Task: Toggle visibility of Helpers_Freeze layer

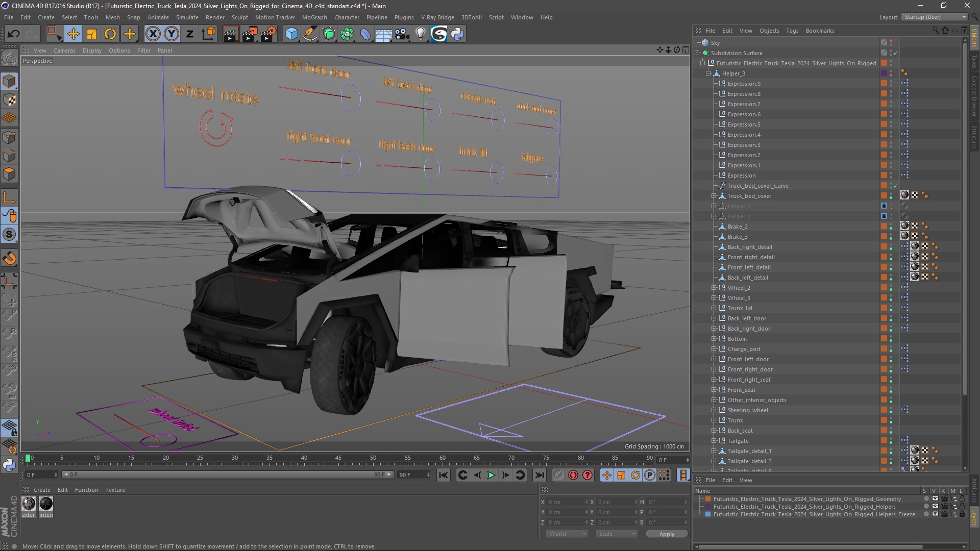Action: [935, 514]
